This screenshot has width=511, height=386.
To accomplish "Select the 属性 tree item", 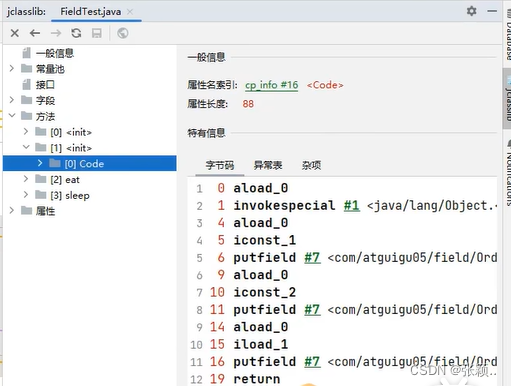I will (45, 211).
